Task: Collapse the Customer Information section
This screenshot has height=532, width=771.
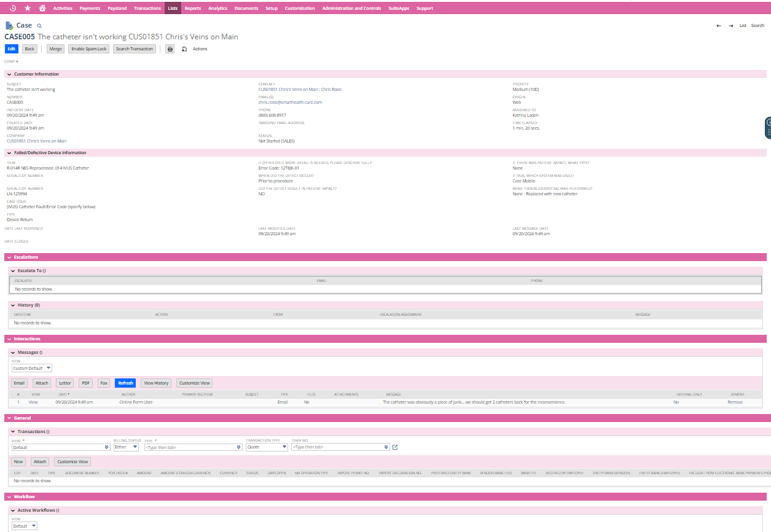Action: tap(8, 74)
